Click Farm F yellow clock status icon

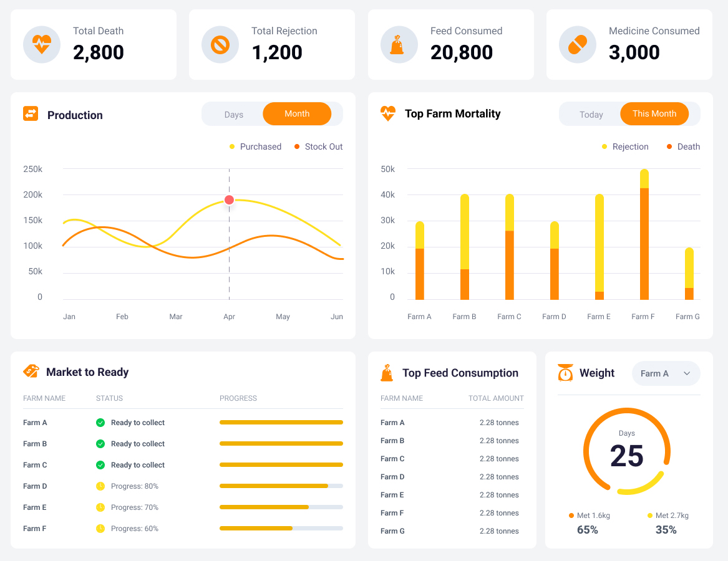(100, 528)
